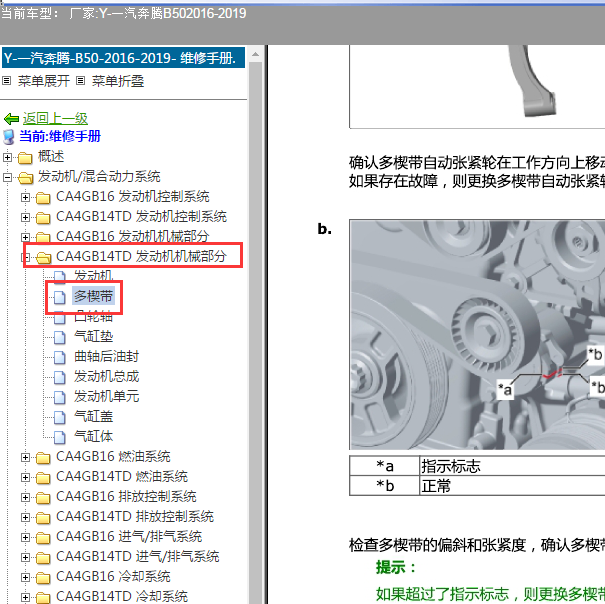Screen dimensions: 605x604
Task: Open the 气缸盖 document
Action: point(94,416)
